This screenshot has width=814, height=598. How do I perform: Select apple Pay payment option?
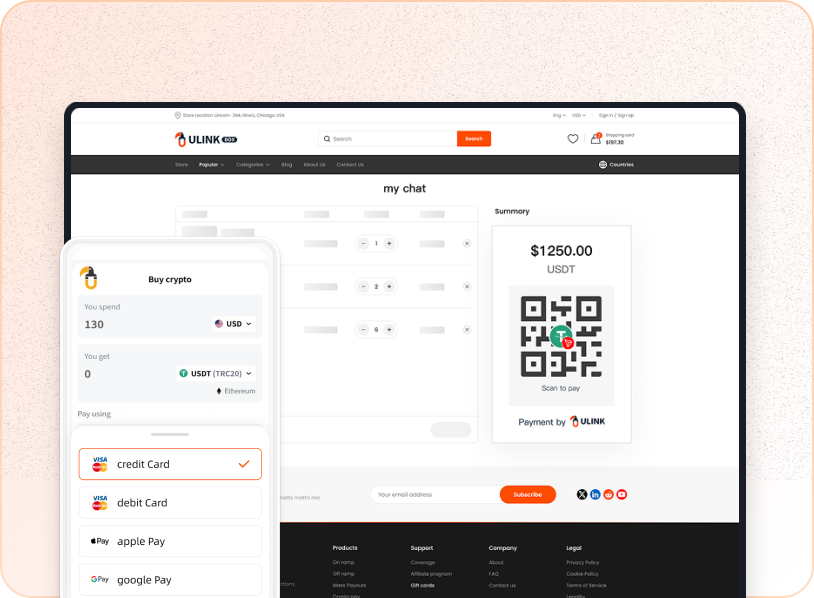170,541
